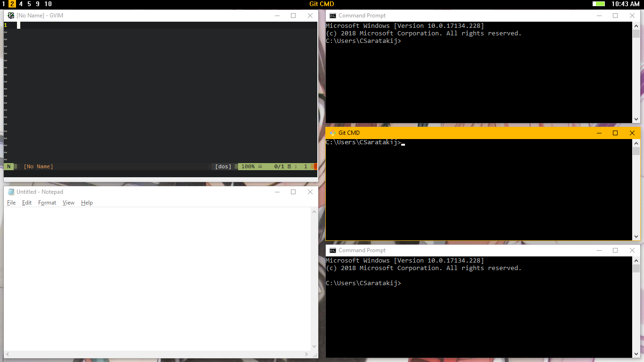Click the GVIM command line area
Viewport: 644px width, 362px height.
click(x=160, y=173)
